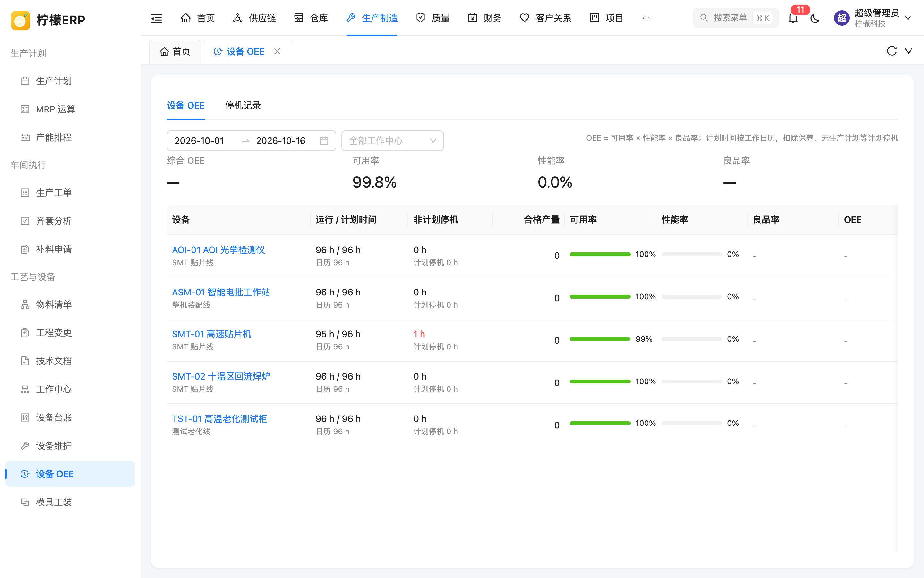The width and height of the screenshot is (924, 578).
Task: Switch to the 停机记录 tab
Action: pos(243,106)
